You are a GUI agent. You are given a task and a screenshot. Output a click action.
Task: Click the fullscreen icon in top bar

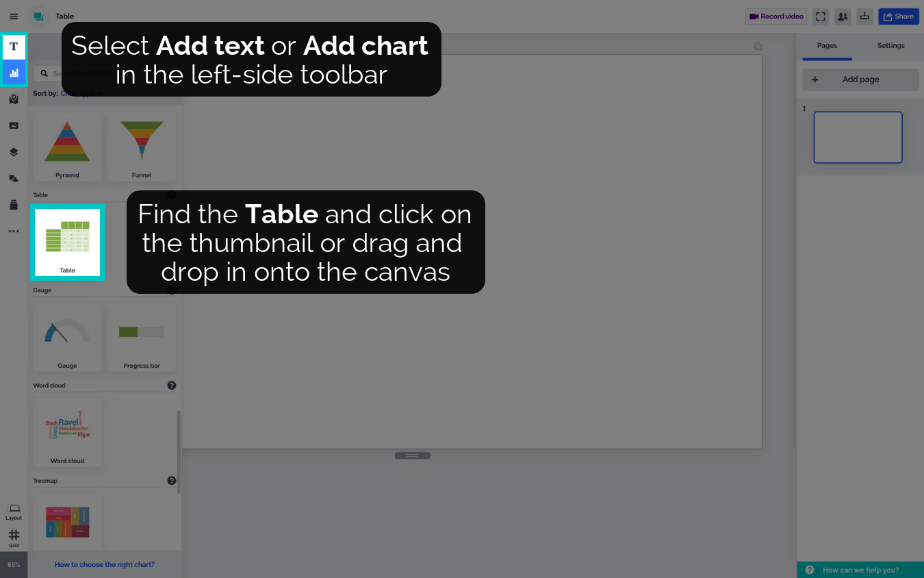[x=821, y=16]
